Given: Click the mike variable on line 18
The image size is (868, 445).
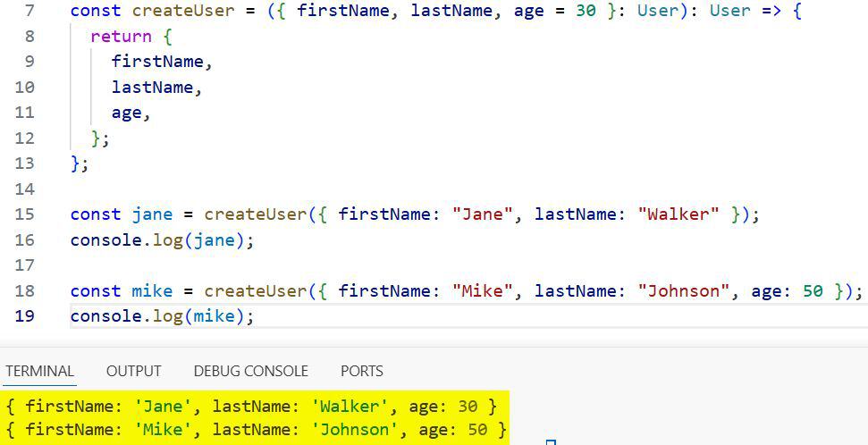Looking at the screenshot, I should [x=152, y=291].
